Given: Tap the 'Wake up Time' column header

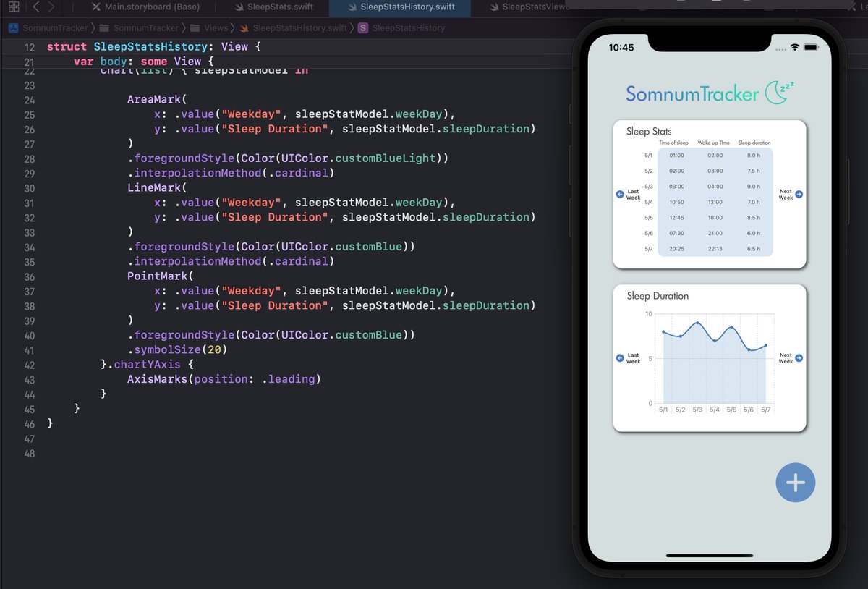Looking at the screenshot, I should click(714, 143).
